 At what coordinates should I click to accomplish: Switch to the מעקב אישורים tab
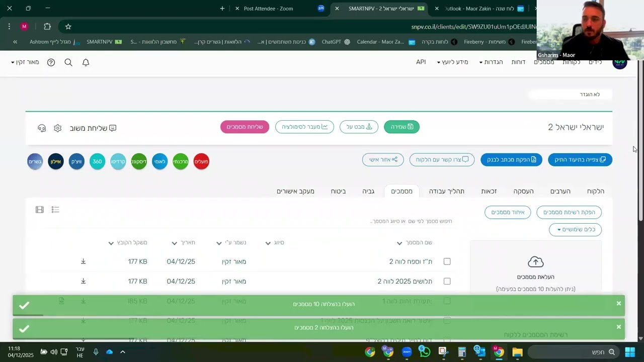295,191
